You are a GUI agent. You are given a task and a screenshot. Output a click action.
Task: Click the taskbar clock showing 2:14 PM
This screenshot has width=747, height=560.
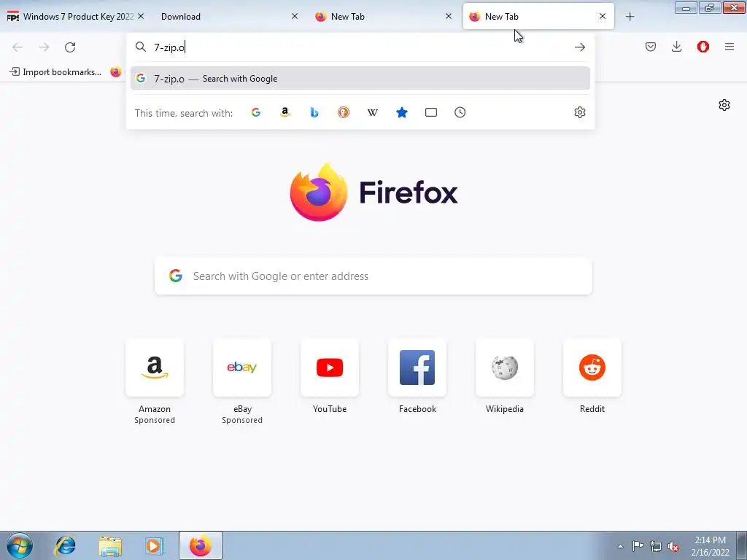coord(710,546)
